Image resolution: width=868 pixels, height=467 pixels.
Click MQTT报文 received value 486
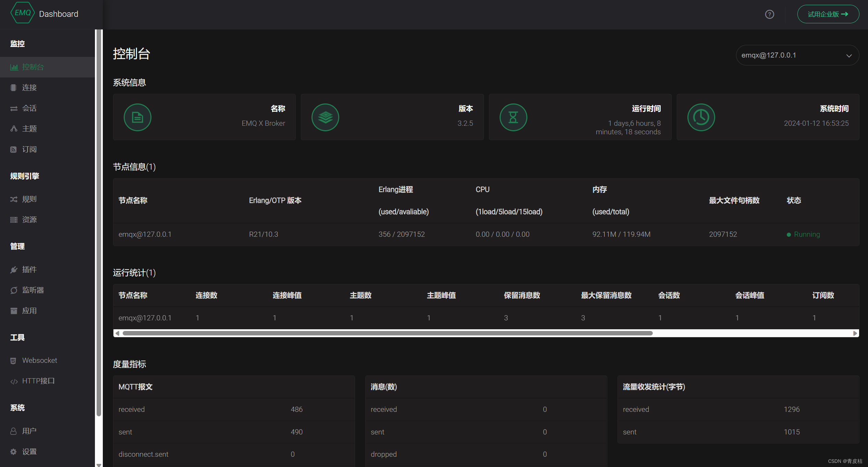297,409
